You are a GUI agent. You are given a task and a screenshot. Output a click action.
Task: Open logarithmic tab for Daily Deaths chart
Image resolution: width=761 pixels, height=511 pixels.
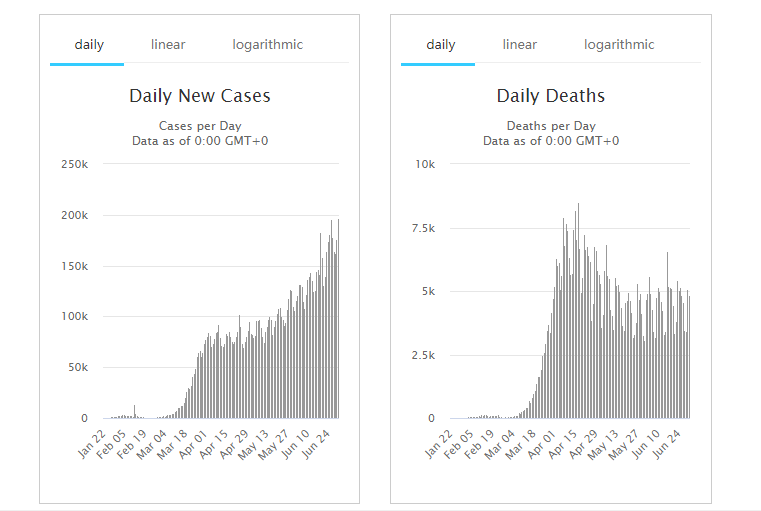click(619, 45)
